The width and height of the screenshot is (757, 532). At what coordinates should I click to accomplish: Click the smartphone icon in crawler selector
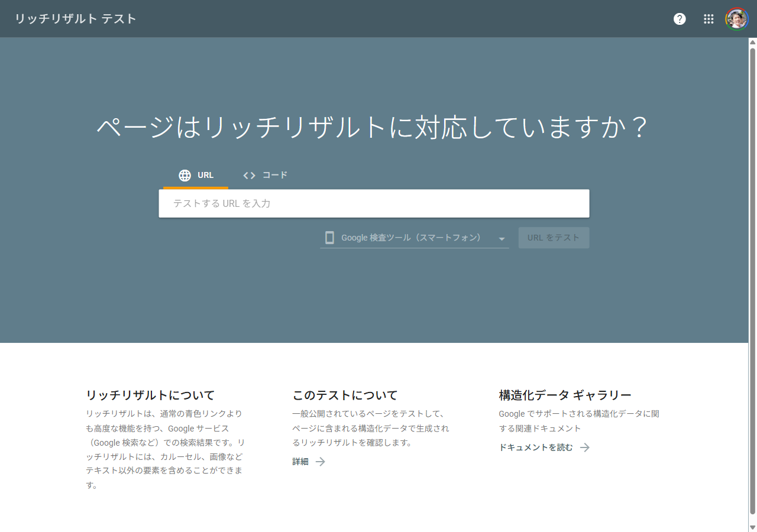click(x=329, y=238)
